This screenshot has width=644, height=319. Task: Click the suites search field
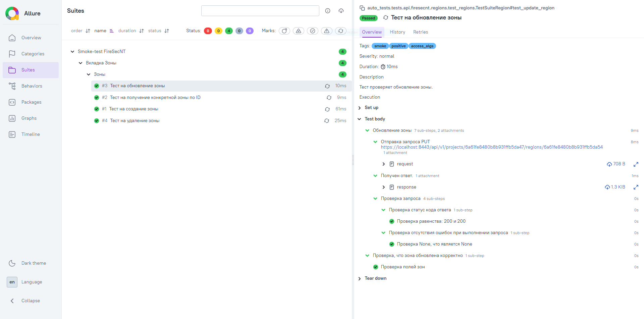[260, 11]
